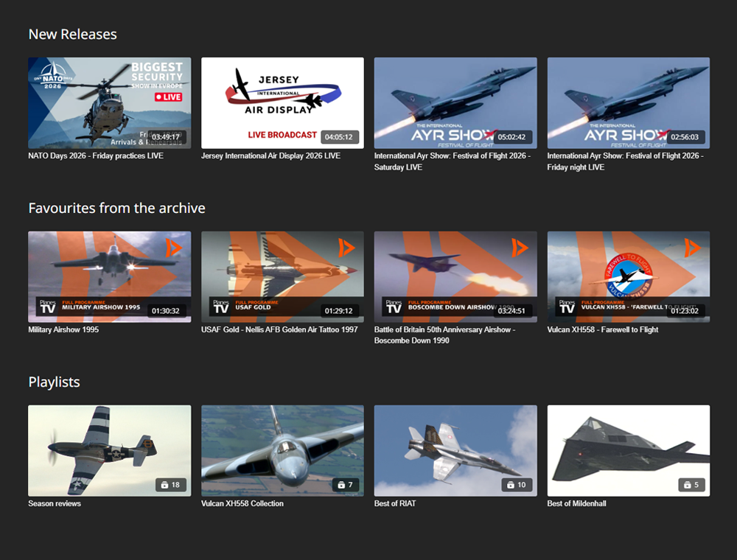Click title Jersey International Air Display 2026 LIVE
The image size is (737, 560).
(x=270, y=156)
